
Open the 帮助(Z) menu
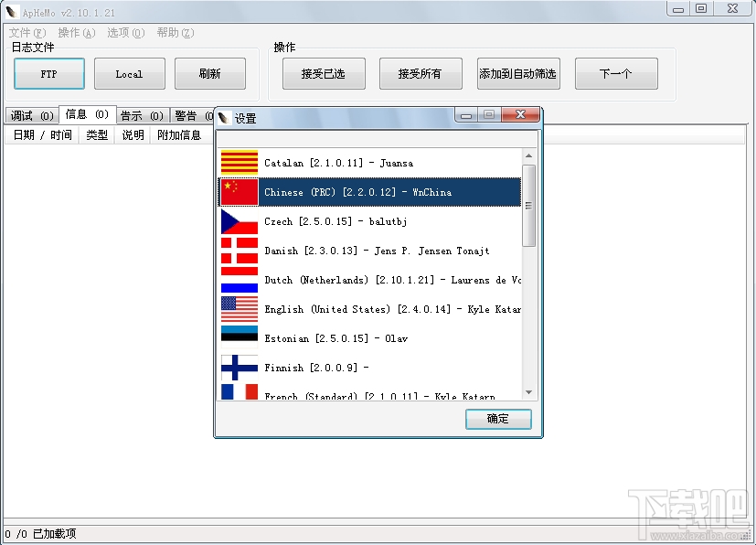[x=176, y=33]
